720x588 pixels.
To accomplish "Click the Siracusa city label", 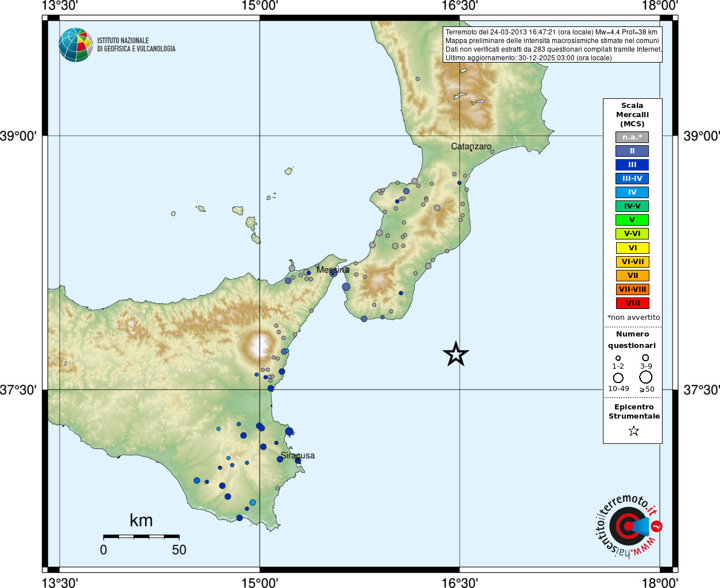I will coord(297,455).
